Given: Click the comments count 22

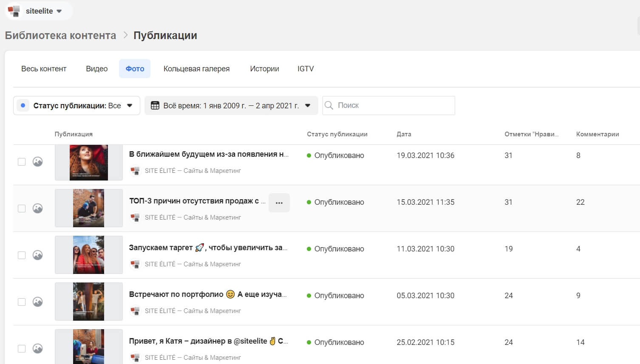Looking at the screenshot, I should (x=581, y=202).
